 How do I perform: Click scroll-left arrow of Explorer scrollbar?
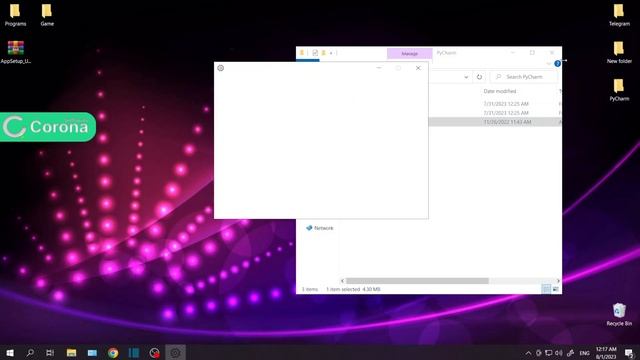342,281
